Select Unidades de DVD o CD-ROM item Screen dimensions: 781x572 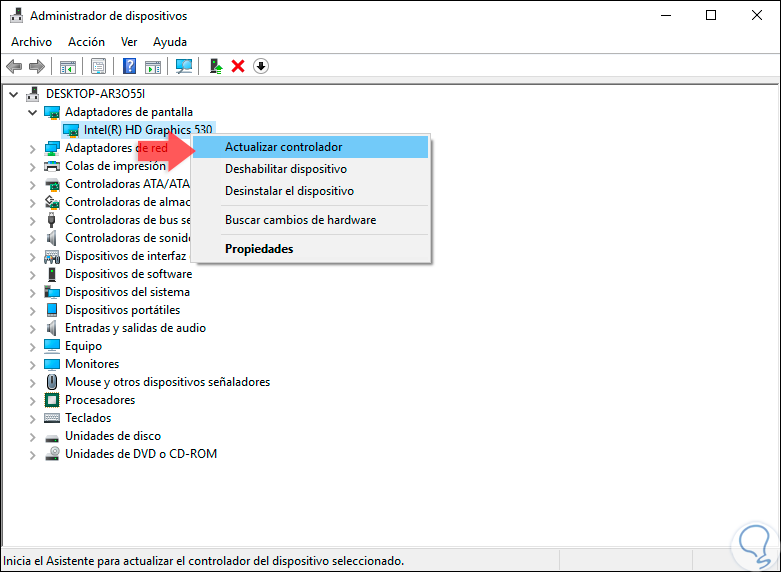point(141,454)
